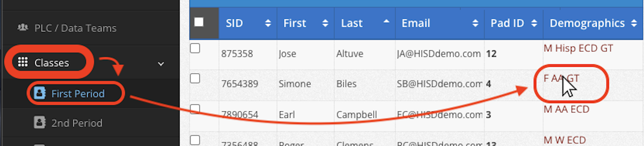Open the First Period class

click(78, 94)
